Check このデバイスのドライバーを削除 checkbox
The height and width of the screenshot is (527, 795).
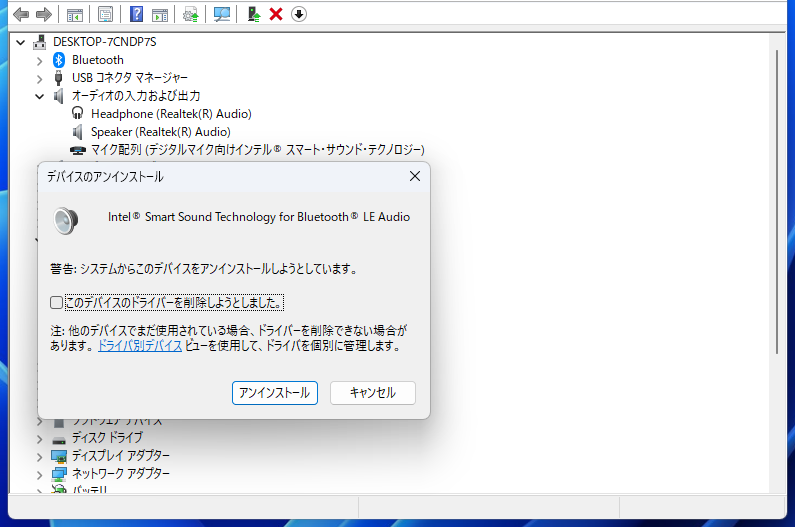coord(56,303)
